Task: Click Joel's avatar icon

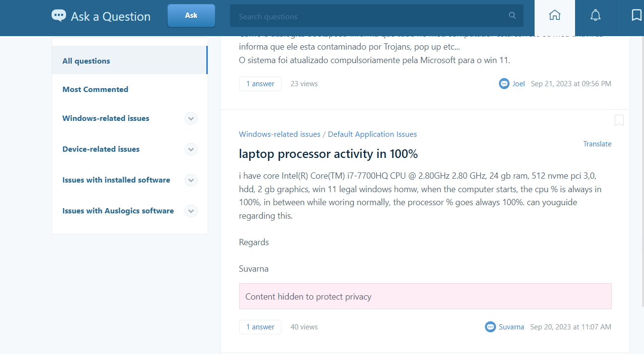Action: point(504,84)
